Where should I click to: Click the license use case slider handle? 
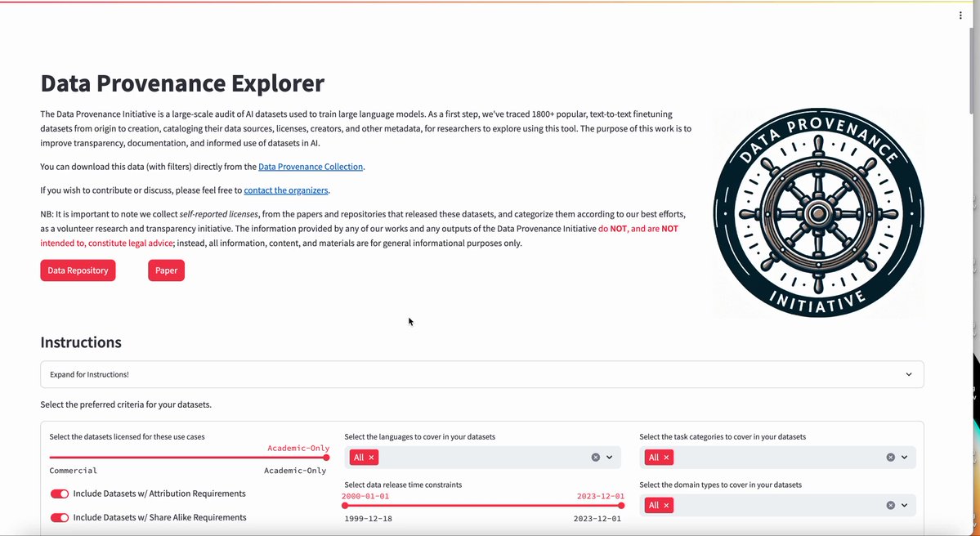(x=326, y=458)
